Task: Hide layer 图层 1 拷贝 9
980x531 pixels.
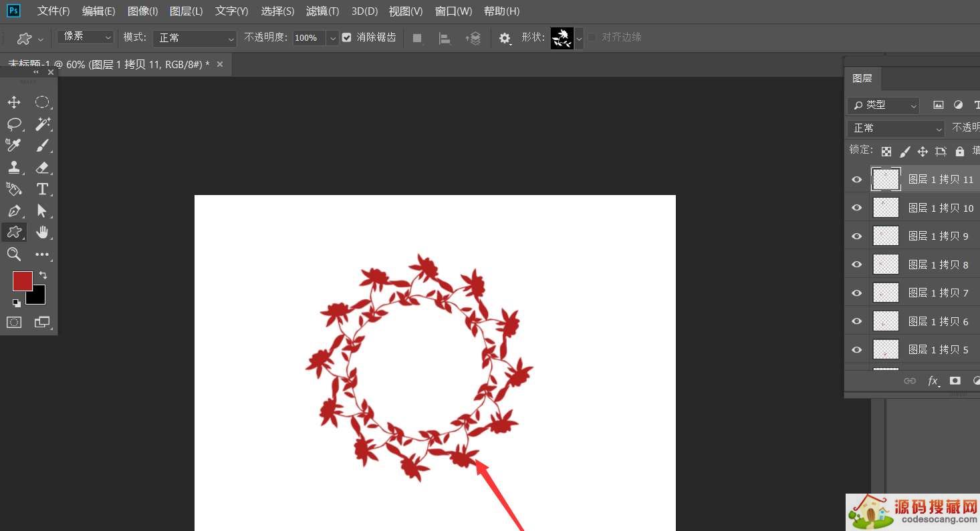Action: (x=856, y=236)
